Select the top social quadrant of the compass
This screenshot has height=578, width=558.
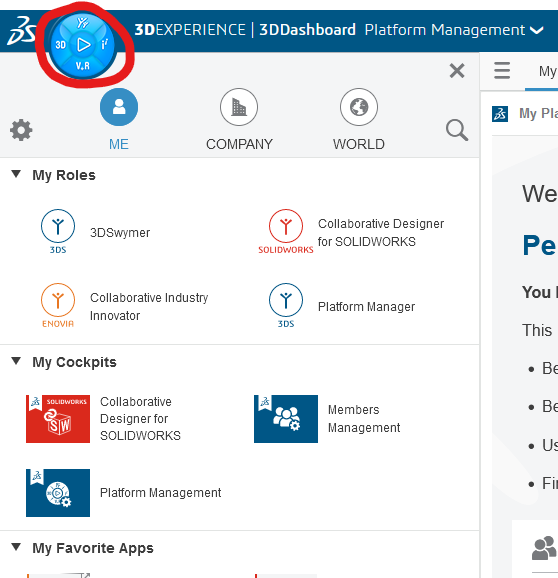click(x=83, y=23)
